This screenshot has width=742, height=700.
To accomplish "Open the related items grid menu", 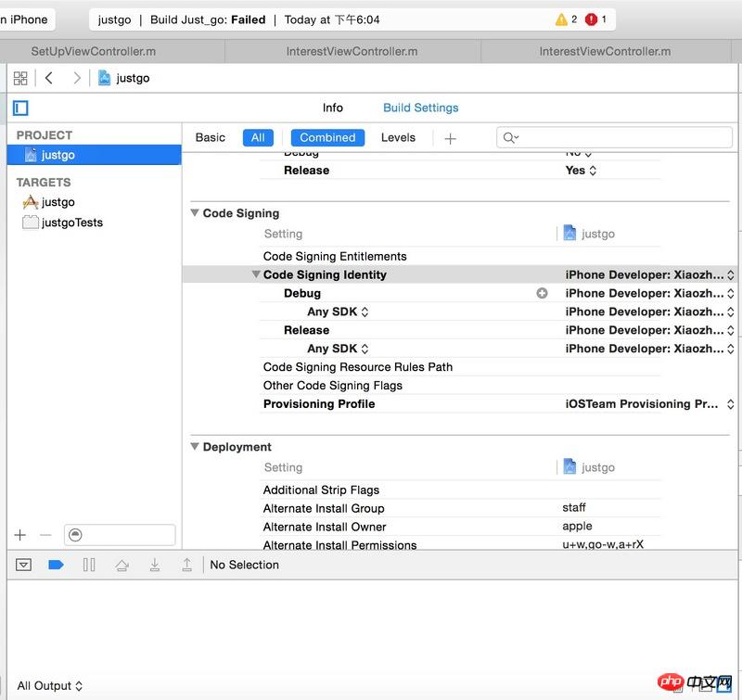I will 20,78.
